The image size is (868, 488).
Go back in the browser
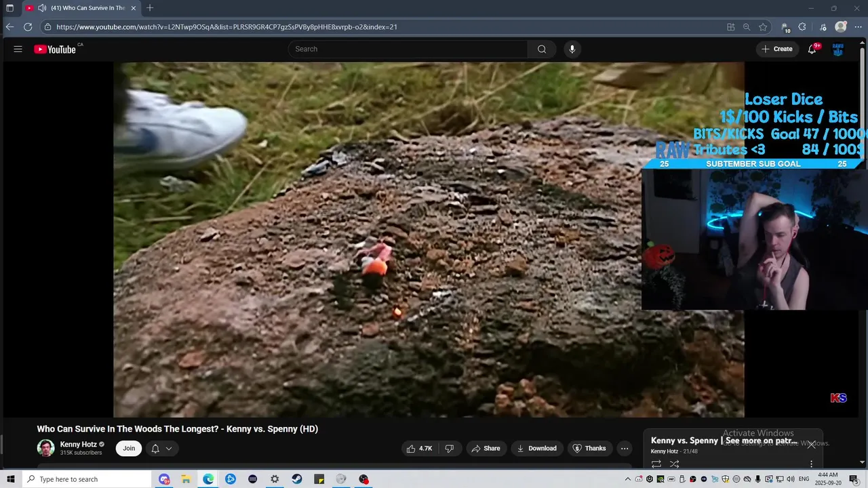[x=9, y=27]
